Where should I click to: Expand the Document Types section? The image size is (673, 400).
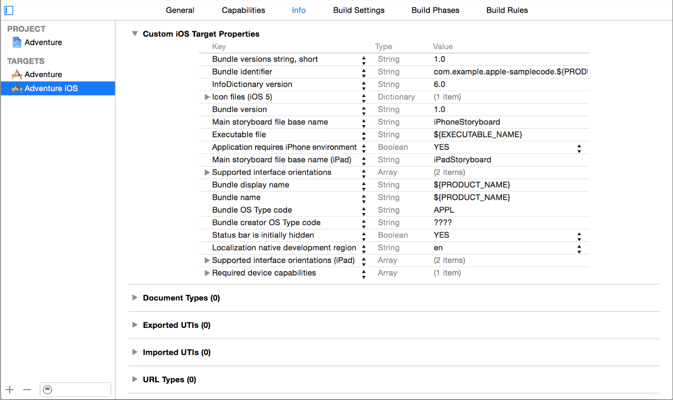[135, 297]
